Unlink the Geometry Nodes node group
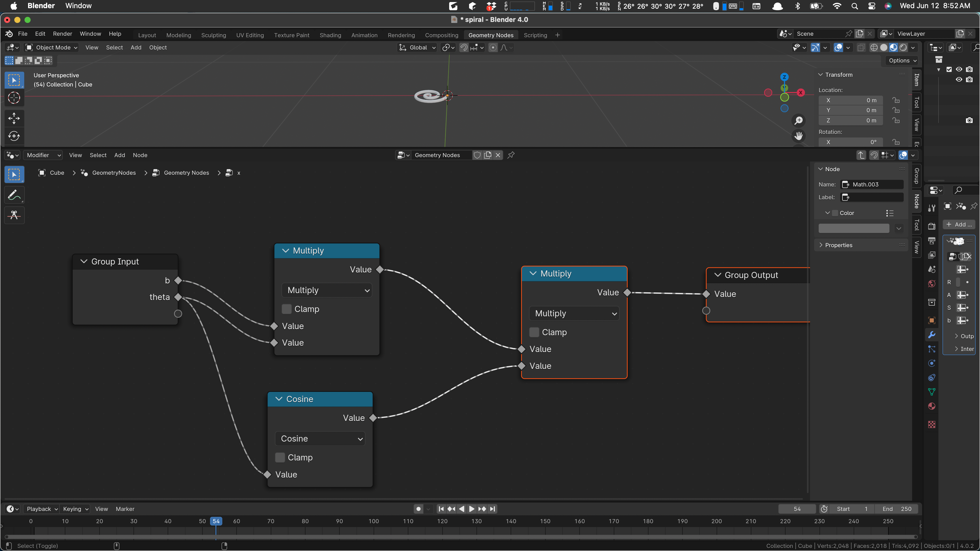The image size is (980, 551). point(498,155)
